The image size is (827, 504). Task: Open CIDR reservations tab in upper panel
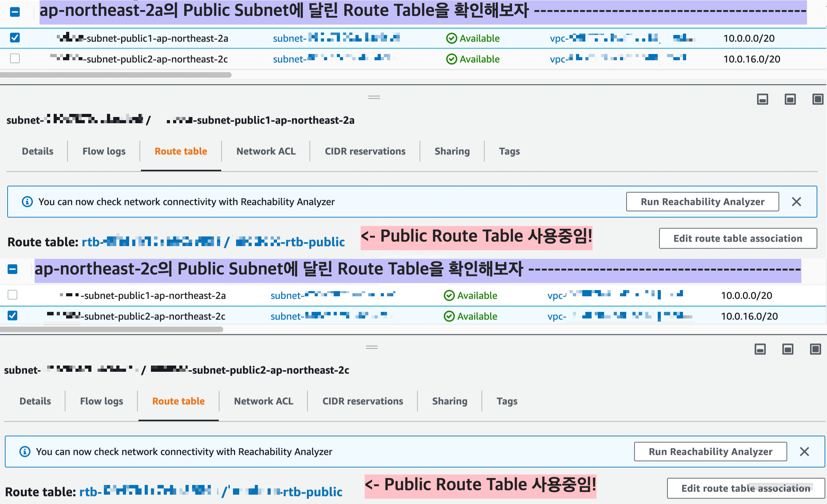click(365, 151)
